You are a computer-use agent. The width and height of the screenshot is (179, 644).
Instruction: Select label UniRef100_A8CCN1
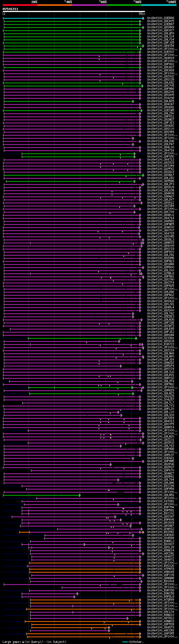161,554
